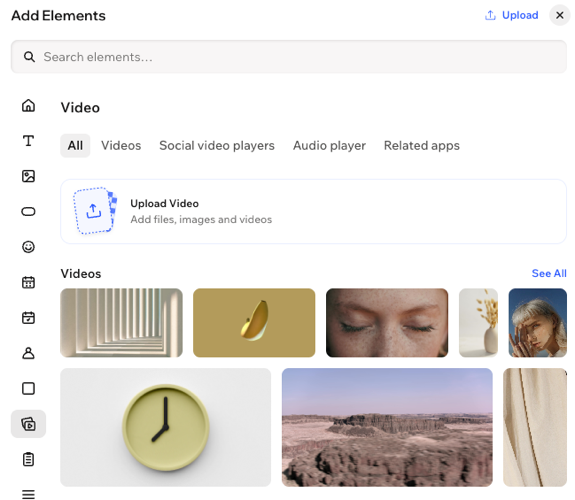Open the calendar with checkmark category

[x=28, y=317]
